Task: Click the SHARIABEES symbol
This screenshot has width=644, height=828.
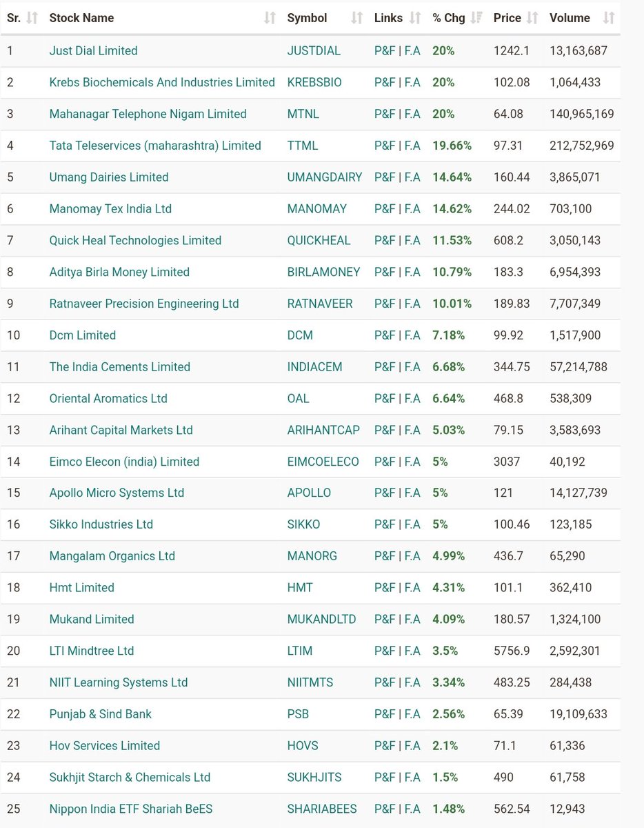Action: pos(323,809)
